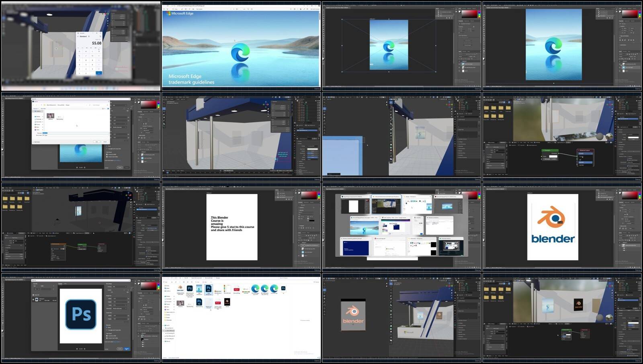Viewport: 643px width, 364px height.
Task: Click the 'Microsoft Edge' header at page top-left
Action: (x=180, y=13)
